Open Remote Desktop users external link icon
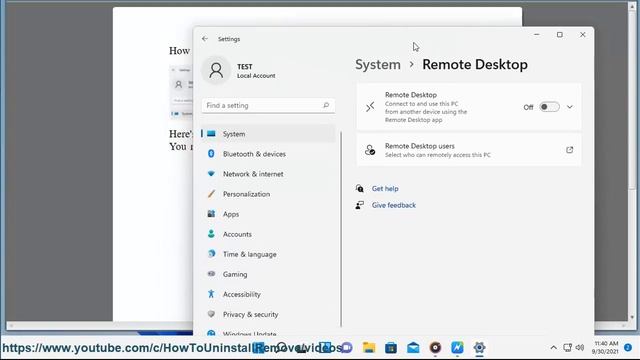 coord(569,150)
